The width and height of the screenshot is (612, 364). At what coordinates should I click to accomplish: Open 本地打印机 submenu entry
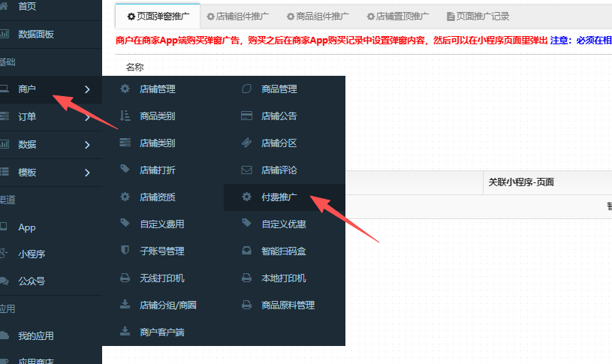click(284, 278)
